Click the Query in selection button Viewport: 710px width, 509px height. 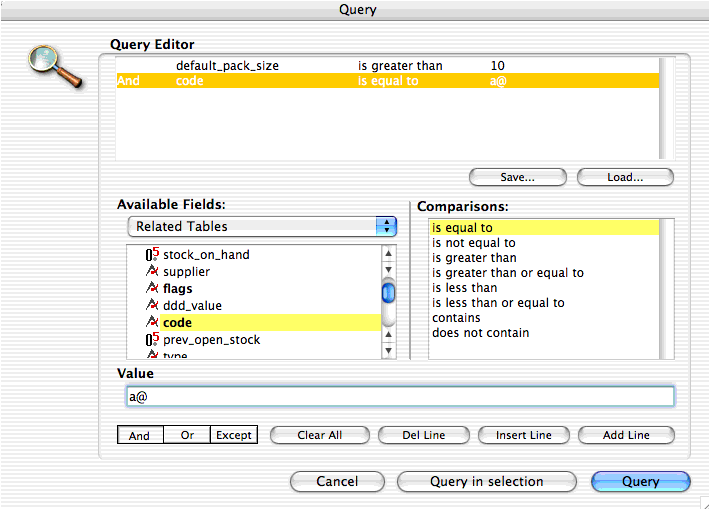point(487,481)
